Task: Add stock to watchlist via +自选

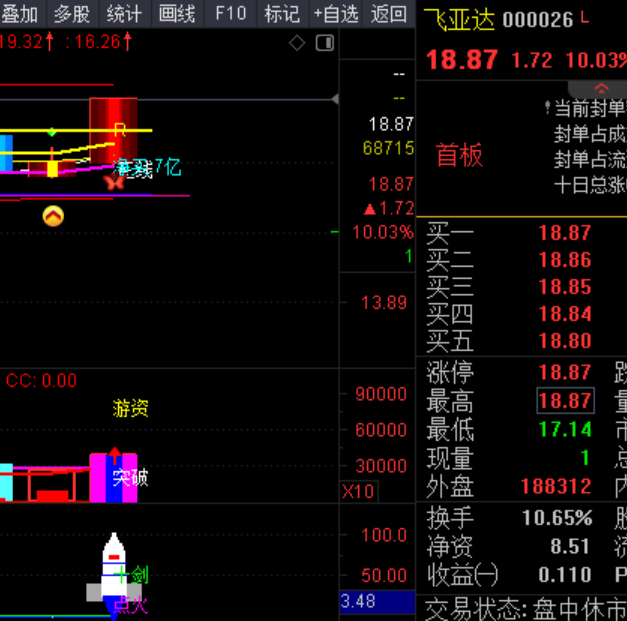Action: (335, 14)
